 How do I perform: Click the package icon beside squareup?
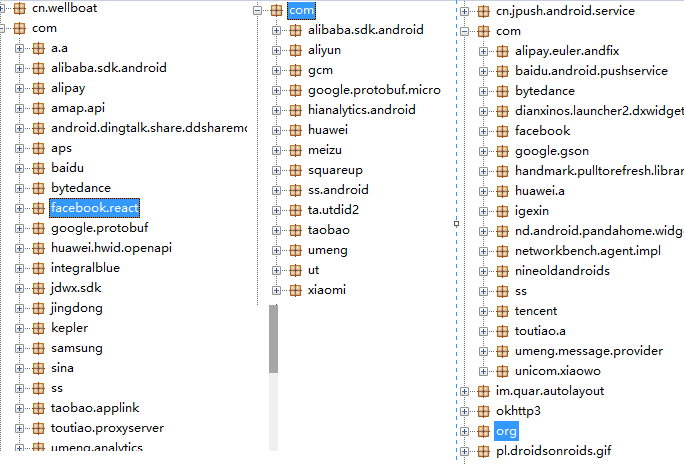click(296, 170)
